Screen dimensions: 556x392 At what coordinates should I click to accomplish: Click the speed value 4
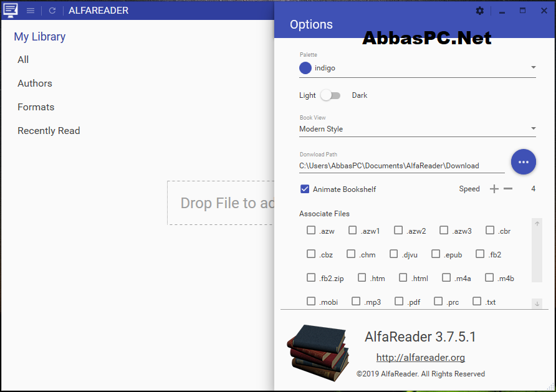[x=534, y=189]
